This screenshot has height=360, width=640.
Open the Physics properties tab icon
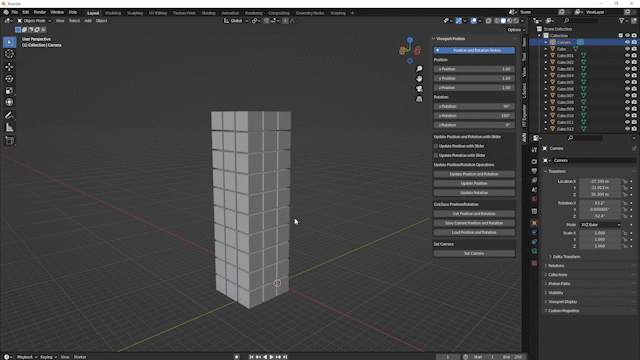pyautogui.click(x=534, y=232)
